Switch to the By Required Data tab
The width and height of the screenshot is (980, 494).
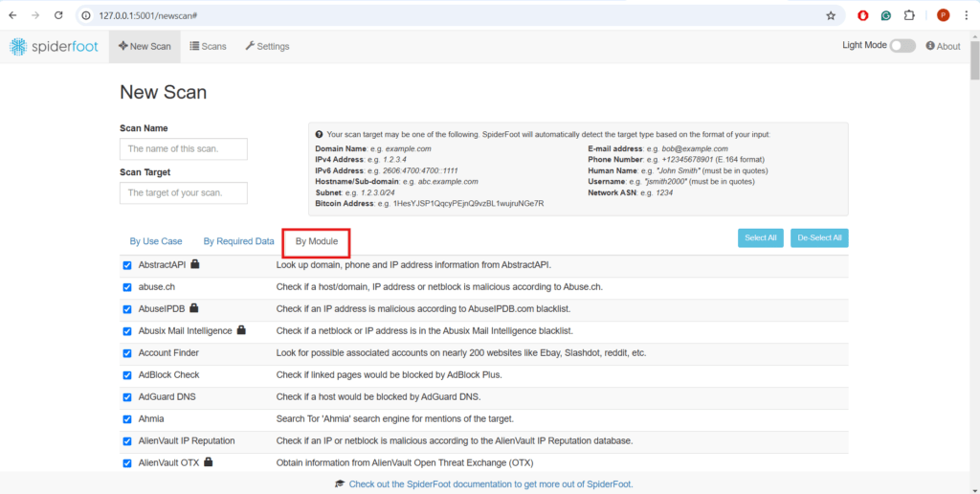[238, 240]
